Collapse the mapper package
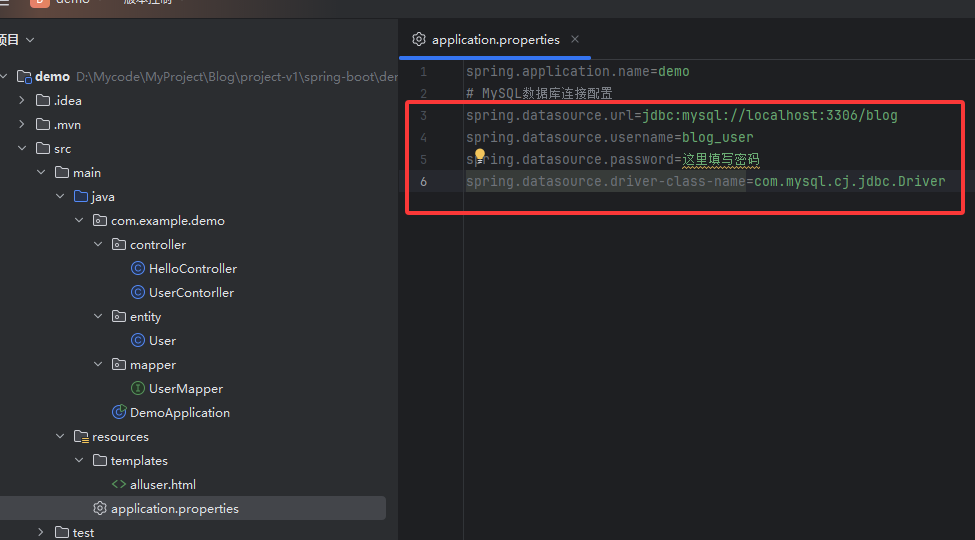 pos(98,364)
